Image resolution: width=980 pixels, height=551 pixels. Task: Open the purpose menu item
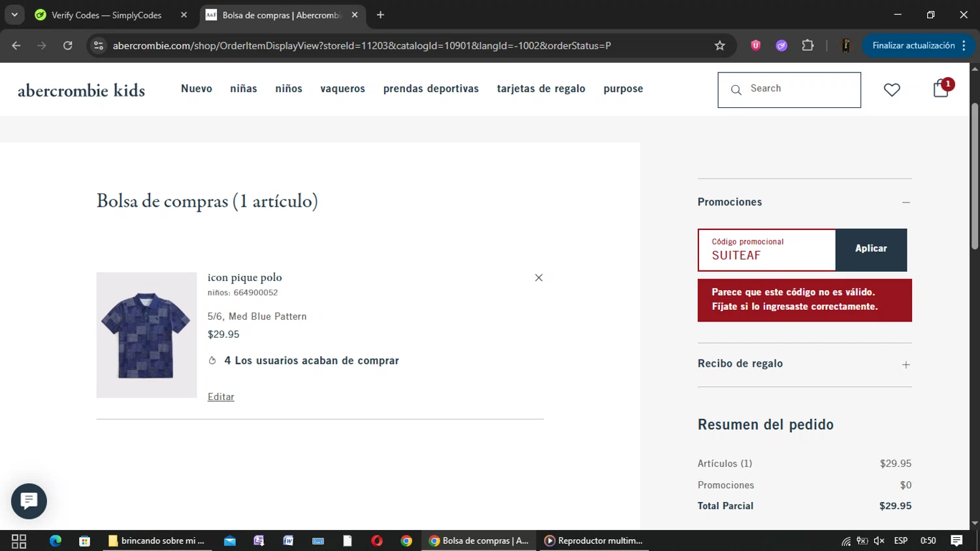tap(623, 89)
